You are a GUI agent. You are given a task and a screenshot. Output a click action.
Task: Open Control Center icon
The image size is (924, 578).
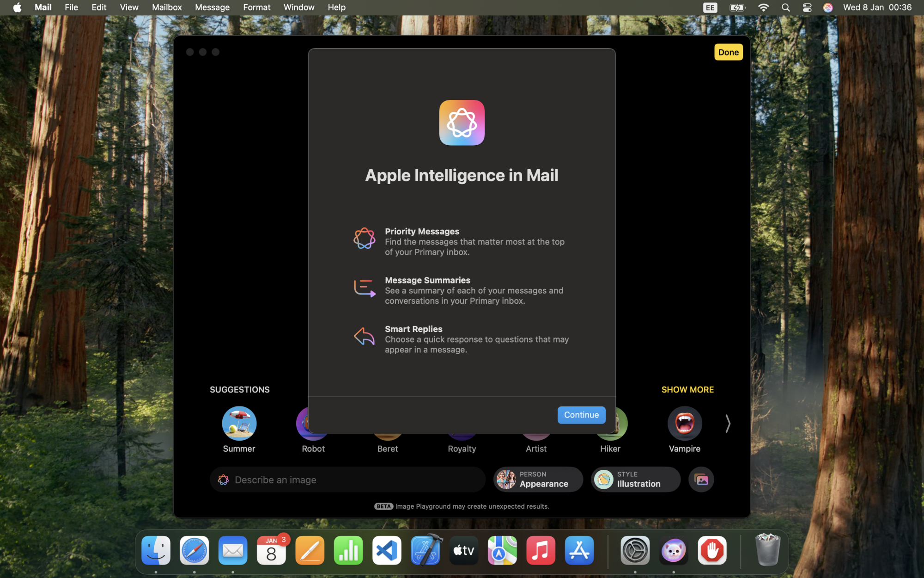807,7
